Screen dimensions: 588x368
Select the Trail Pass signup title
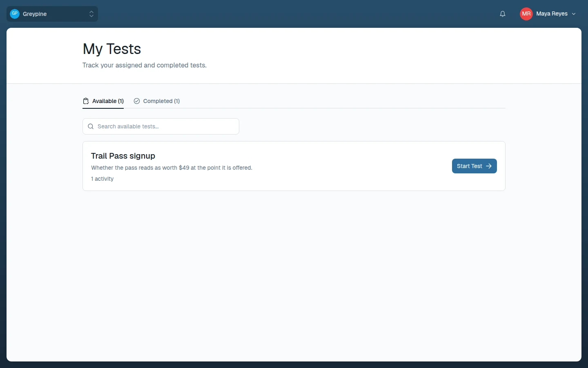point(123,156)
